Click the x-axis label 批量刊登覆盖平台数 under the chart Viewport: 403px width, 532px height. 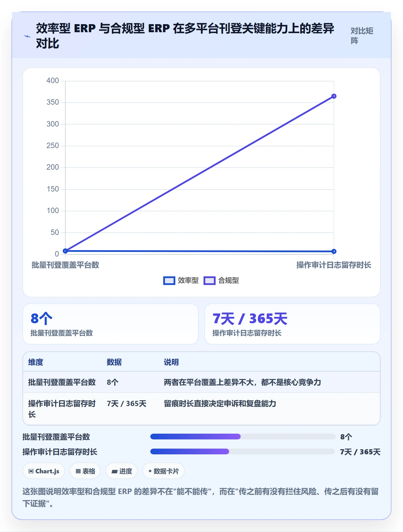point(65,265)
